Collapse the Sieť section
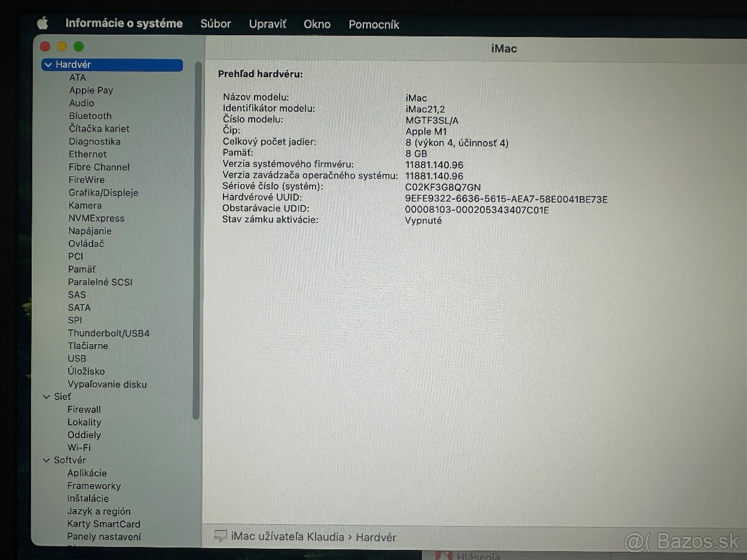 46,396
